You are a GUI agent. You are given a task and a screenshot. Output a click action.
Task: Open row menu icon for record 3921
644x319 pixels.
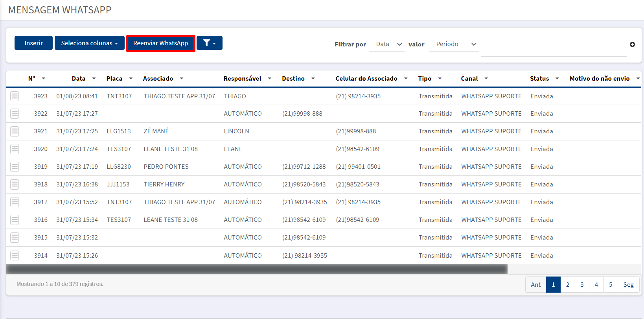click(x=15, y=131)
